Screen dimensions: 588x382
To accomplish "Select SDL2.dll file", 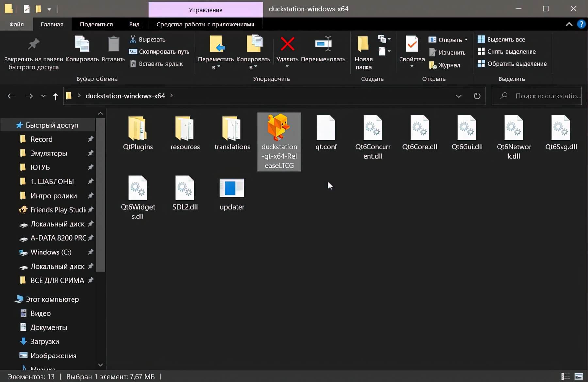I will [185, 193].
